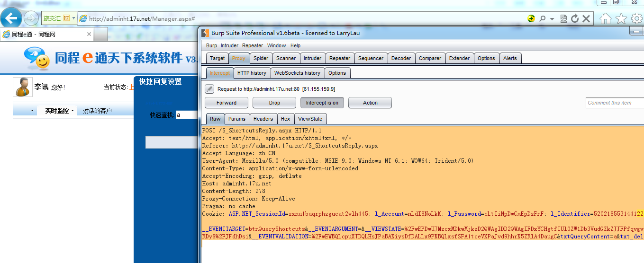Switch to the Spider tab

[x=261, y=58]
